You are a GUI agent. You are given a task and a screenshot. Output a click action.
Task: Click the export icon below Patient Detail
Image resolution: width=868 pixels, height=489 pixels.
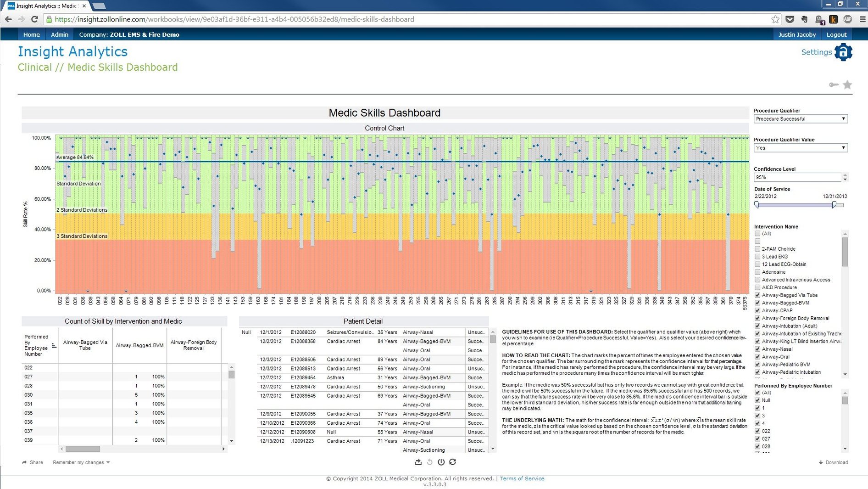tap(418, 462)
